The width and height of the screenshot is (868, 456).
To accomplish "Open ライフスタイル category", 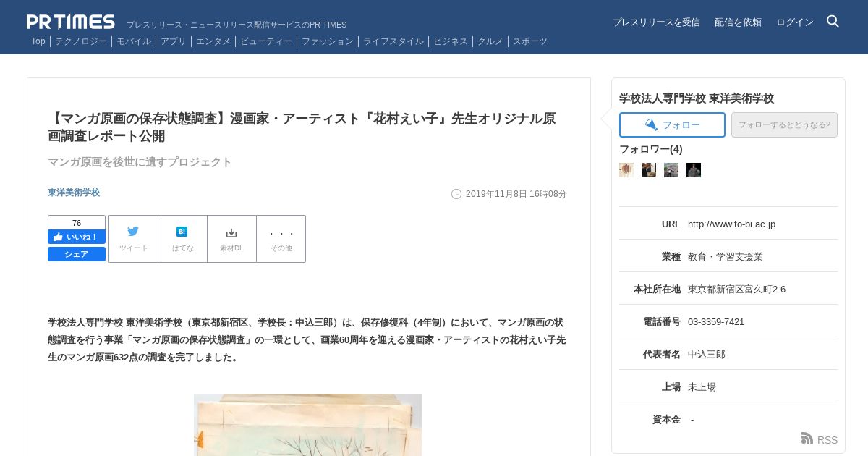I will [393, 41].
